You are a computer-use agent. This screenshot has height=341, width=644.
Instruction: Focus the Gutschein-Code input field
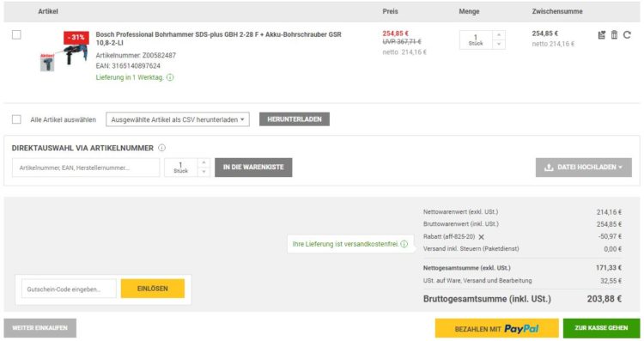point(69,289)
